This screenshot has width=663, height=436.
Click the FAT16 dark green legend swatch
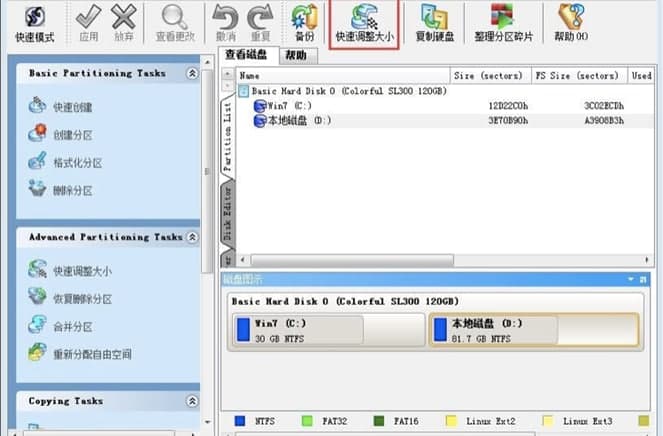(x=379, y=421)
